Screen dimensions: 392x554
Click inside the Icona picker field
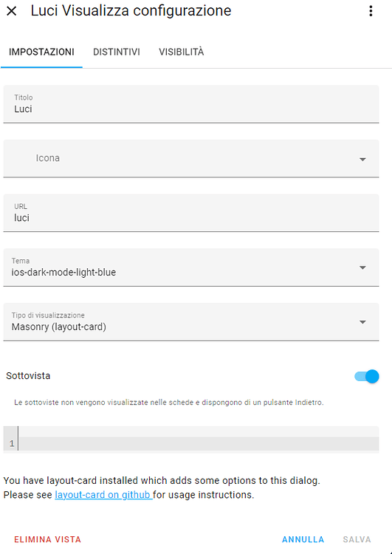[x=191, y=158]
